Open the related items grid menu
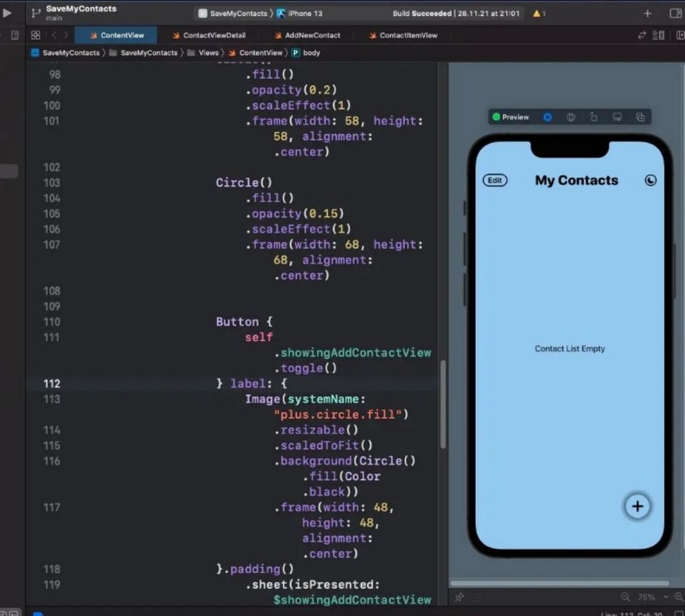 tap(36, 35)
